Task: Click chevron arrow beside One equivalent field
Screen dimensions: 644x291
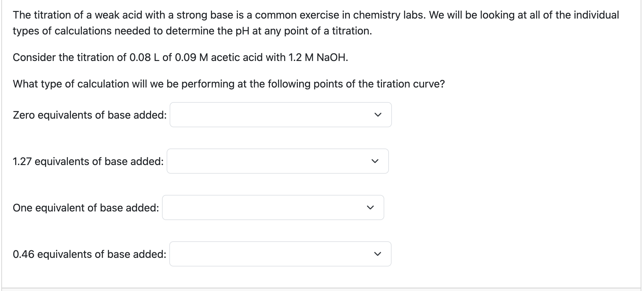Action: [370, 208]
